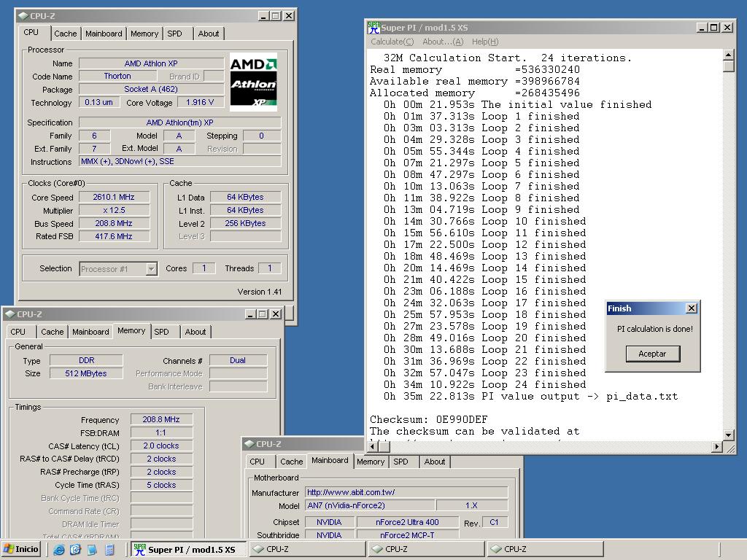Viewport: 747px width, 560px height.
Task: Select third CPU-Z taskbar button
Action: point(546,549)
